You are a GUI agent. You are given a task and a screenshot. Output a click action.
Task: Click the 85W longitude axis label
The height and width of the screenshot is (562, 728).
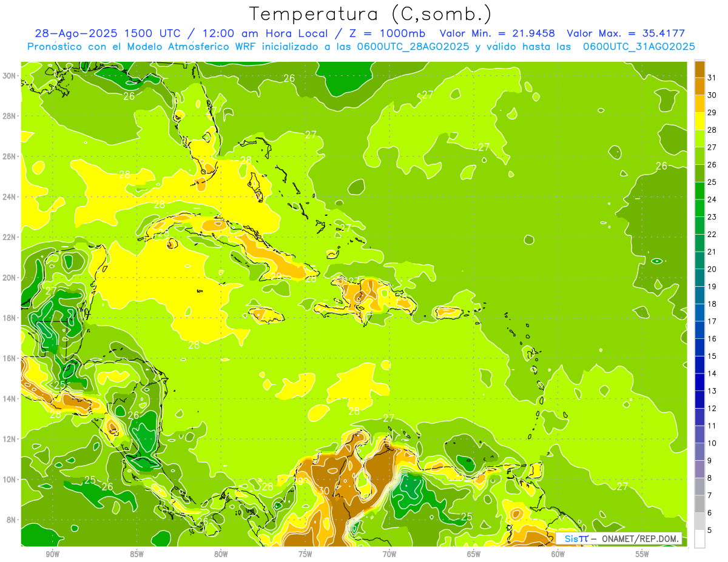[x=136, y=554]
